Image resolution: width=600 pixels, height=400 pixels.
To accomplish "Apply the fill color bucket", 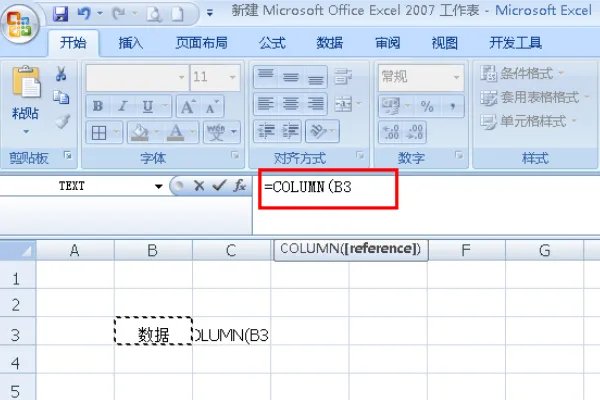I will pyautogui.click(x=140, y=133).
